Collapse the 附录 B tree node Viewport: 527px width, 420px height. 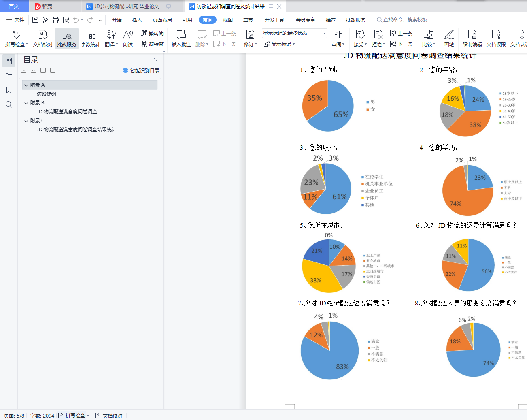pos(26,103)
